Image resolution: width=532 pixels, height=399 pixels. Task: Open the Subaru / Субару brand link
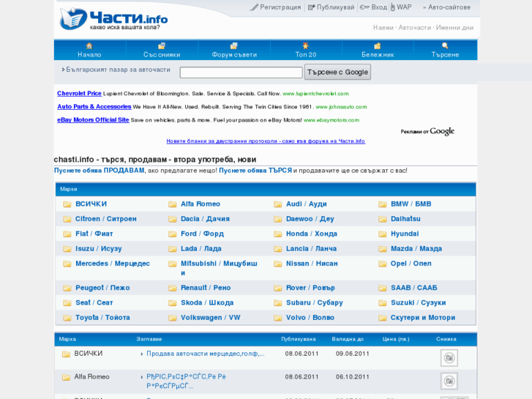(x=315, y=302)
